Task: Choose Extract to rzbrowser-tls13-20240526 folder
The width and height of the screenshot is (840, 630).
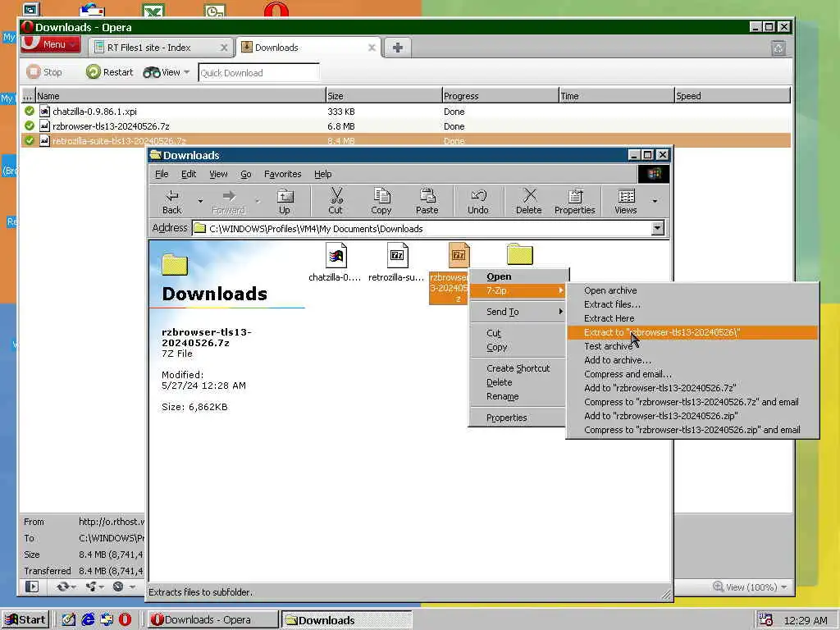Action: tap(692, 332)
